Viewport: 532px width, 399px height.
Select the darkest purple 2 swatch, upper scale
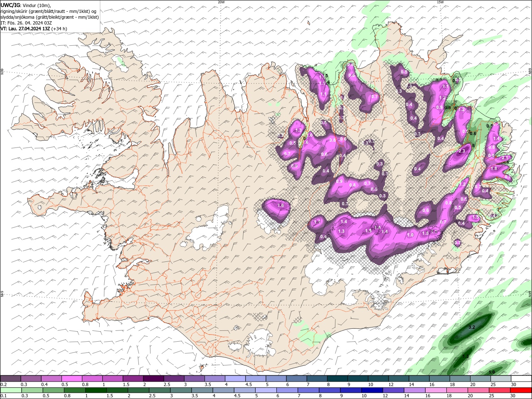[x=153, y=378]
